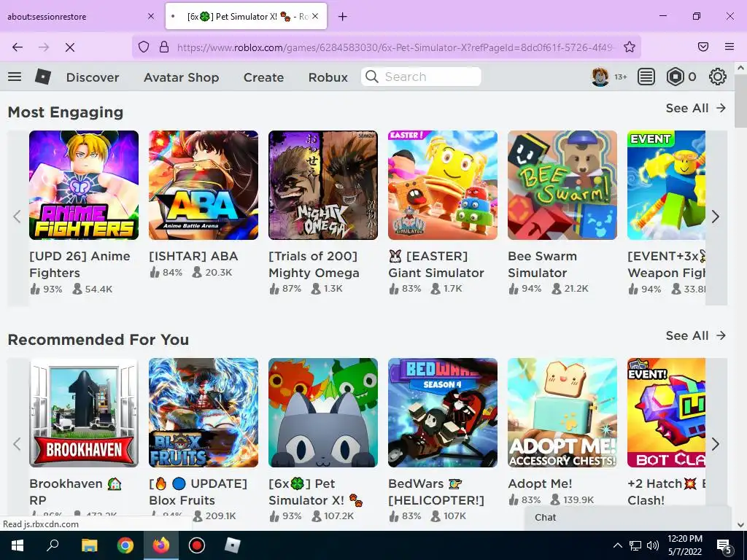Click the search magnifier icon
Screen dimensions: 747x560
point(372,77)
